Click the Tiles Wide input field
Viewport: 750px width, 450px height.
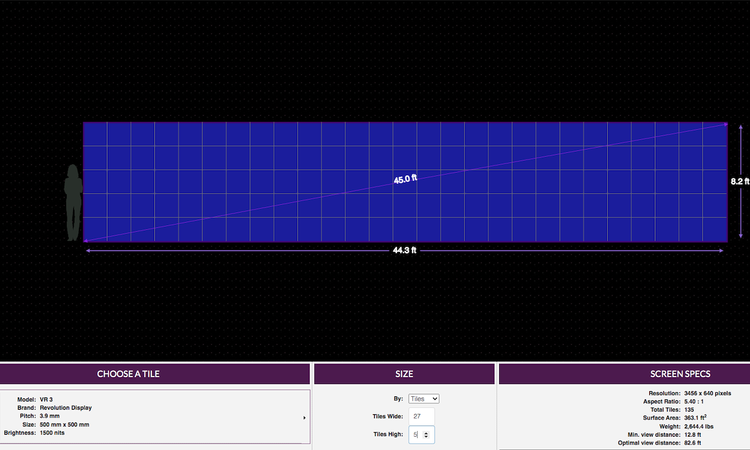[421, 416]
